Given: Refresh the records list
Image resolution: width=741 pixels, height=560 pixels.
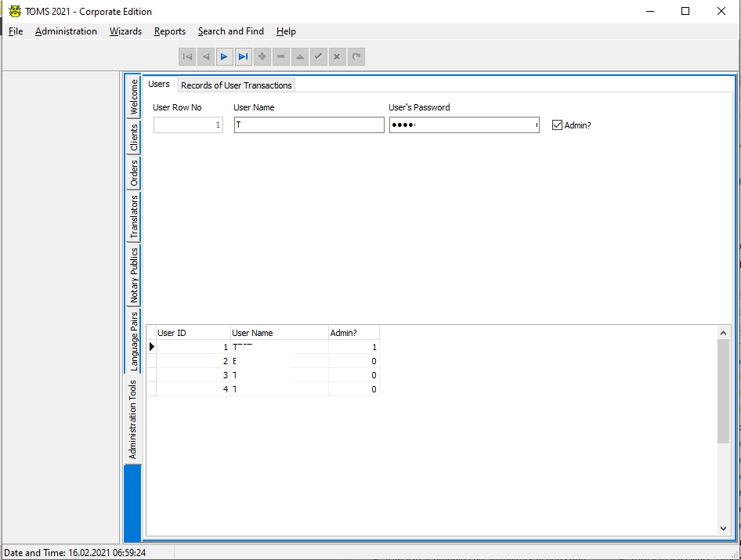Looking at the screenshot, I should coord(356,56).
